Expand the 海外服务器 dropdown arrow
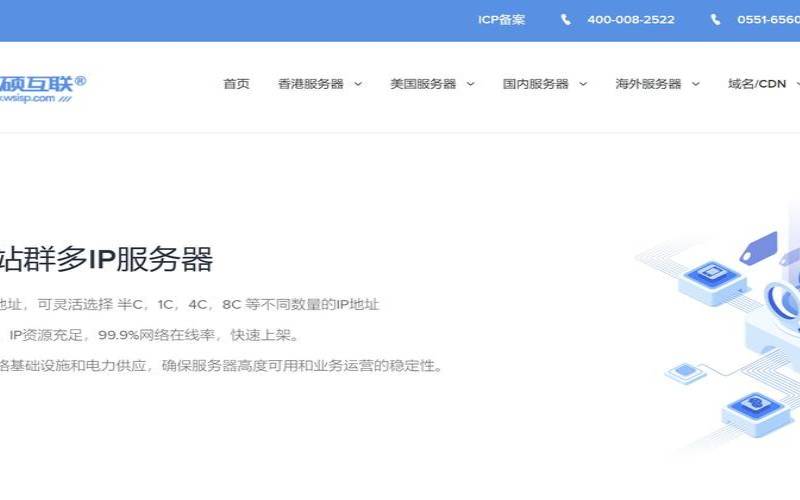The width and height of the screenshot is (800, 500). click(x=695, y=85)
